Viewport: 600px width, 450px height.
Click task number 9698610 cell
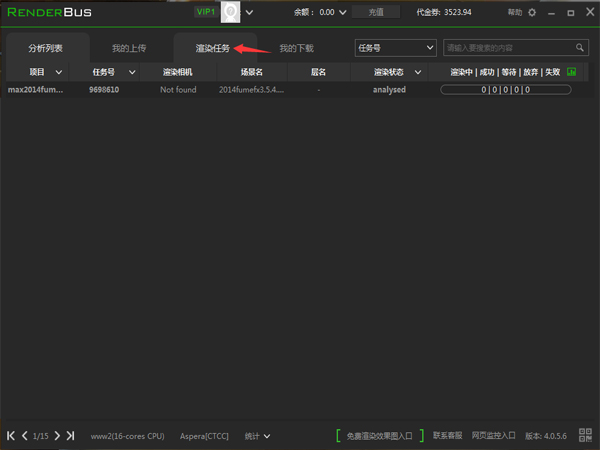(104, 90)
